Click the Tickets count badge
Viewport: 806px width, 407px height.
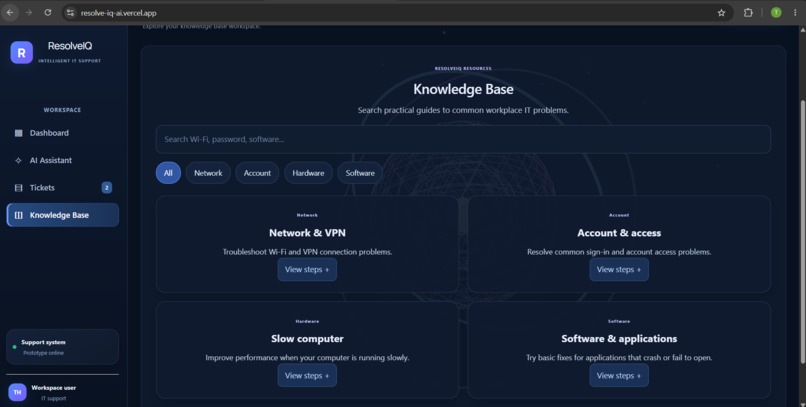point(106,188)
